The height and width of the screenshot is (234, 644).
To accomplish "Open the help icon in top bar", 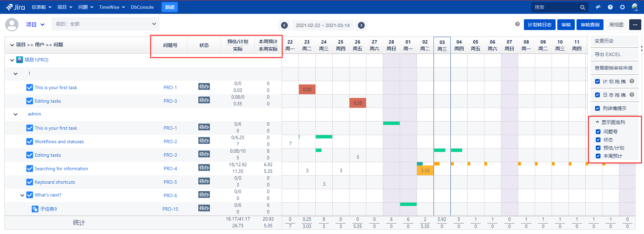I will tap(610, 7).
